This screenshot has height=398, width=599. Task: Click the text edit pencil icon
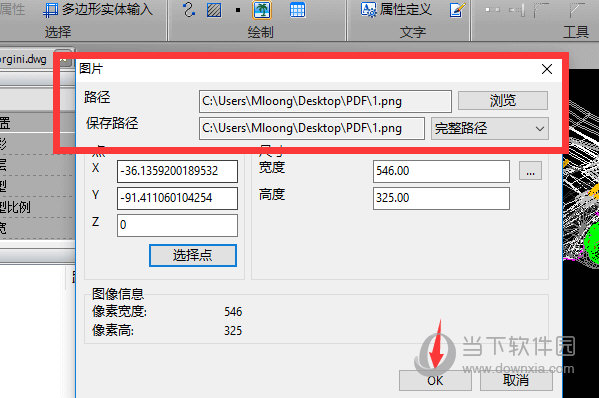coord(457,10)
